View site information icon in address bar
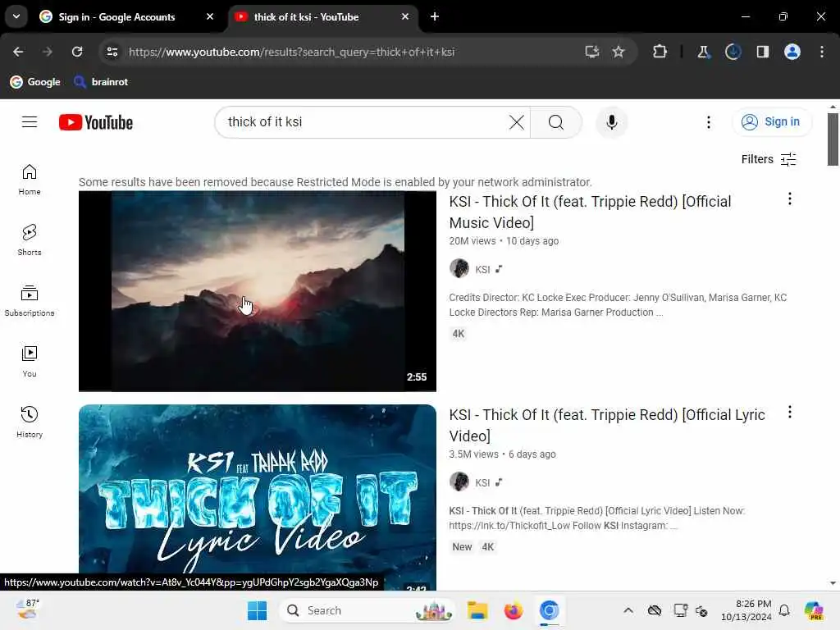Viewport: 840px width, 630px height. click(x=112, y=52)
